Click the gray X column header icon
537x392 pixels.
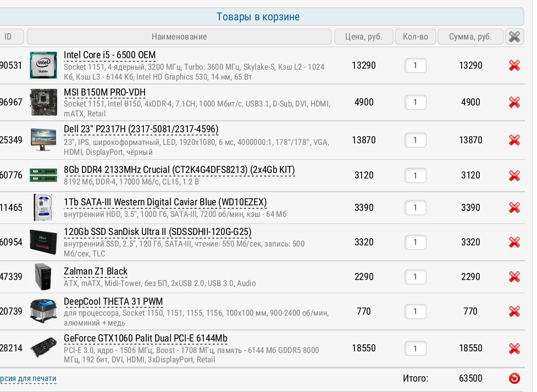click(514, 37)
